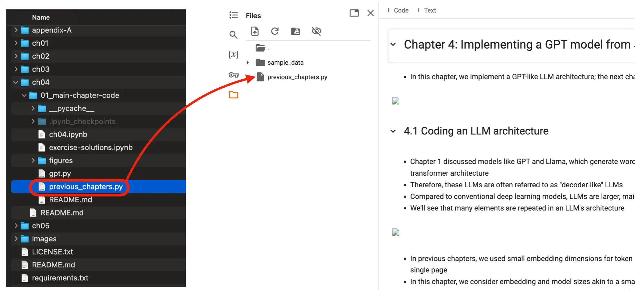Image resolution: width=644 pixels, height=297 pixels.
Task: Open the Table of contents sidebar icon
Action: (x=233, y=15)
